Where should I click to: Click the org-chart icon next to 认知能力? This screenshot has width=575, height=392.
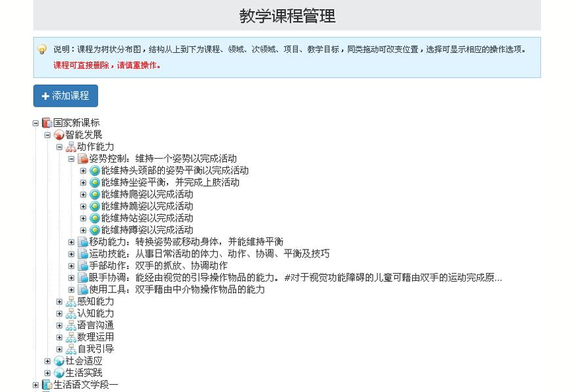(71, 313)
